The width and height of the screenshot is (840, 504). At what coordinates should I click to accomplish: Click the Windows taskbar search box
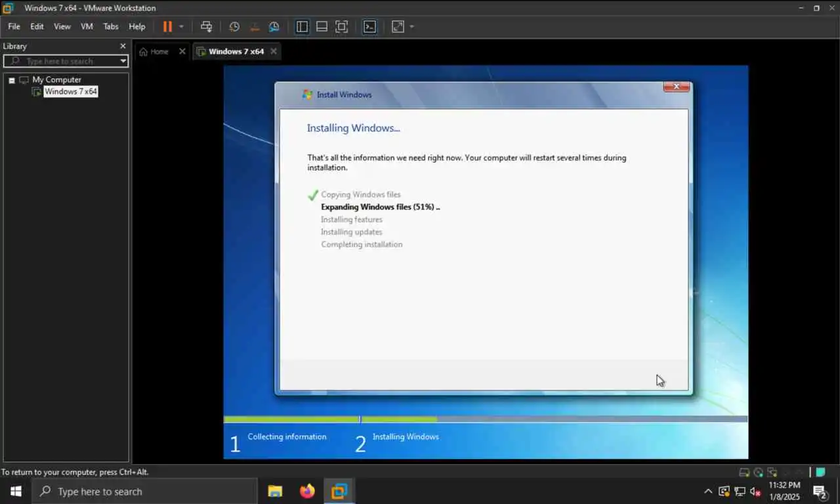tap(144, 491)
